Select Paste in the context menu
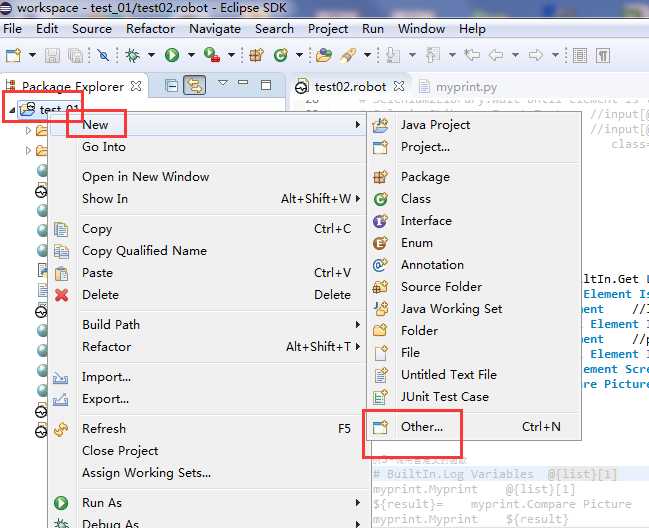 click(208, 273)
